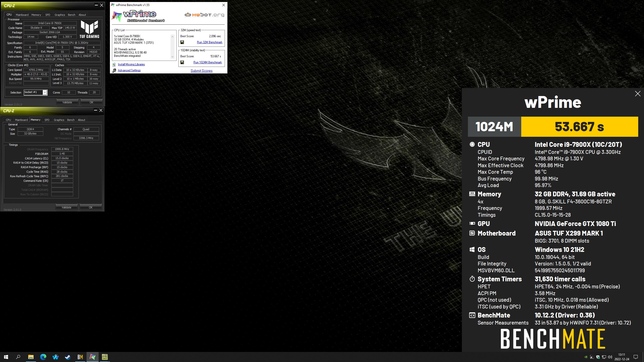This screenshot has height=362, width=644.
Task: Switch to wPrime taskbar icon
Action: click(x=92, y=357)
